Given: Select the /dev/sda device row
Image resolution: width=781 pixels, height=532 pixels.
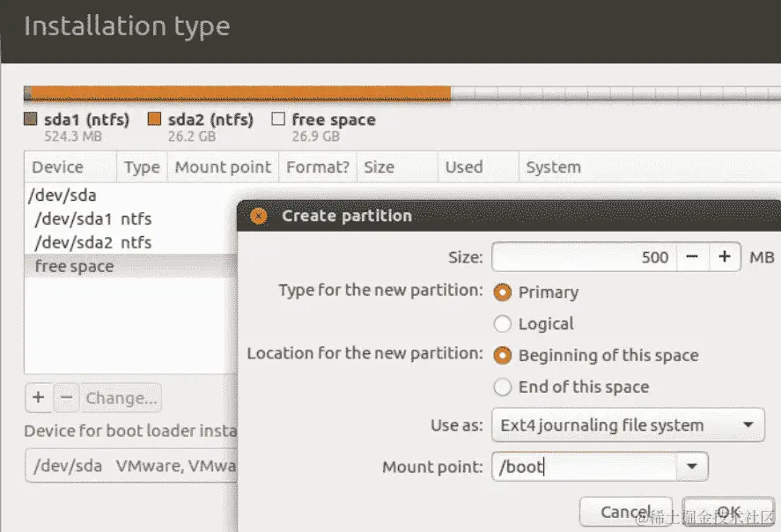Looking at the screenshot, I should pyautogui.click(x=131, y=196).
